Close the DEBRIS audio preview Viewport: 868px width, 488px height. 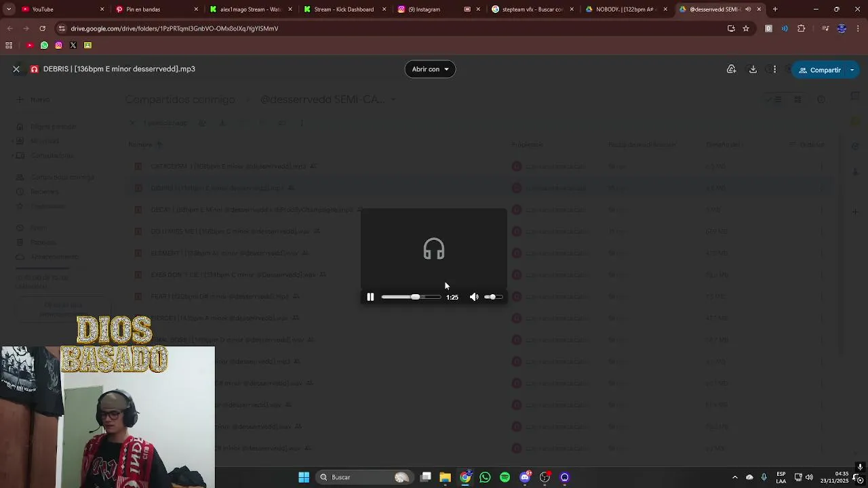pos(16,69)
